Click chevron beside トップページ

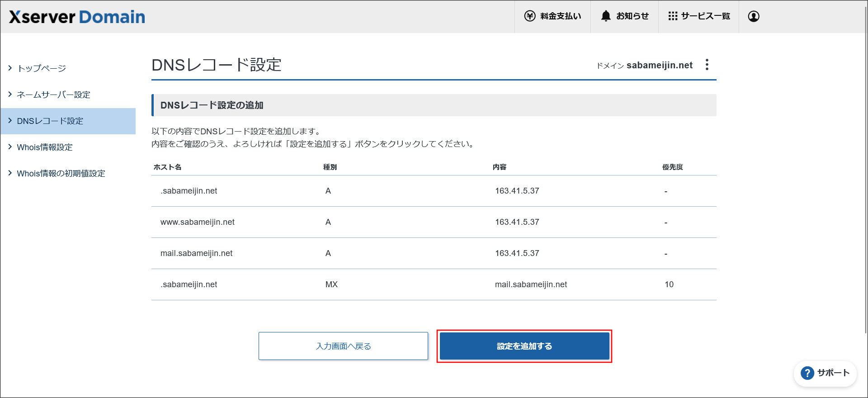click(10, 68)
